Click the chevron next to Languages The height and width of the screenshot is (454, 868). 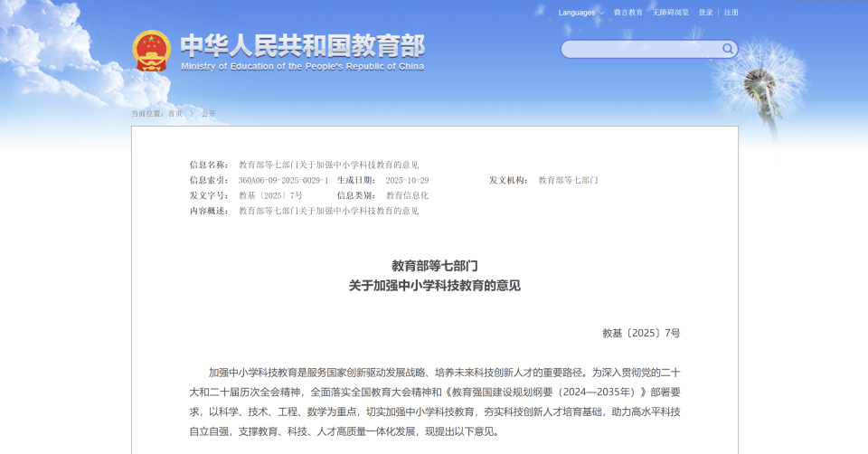601,13
